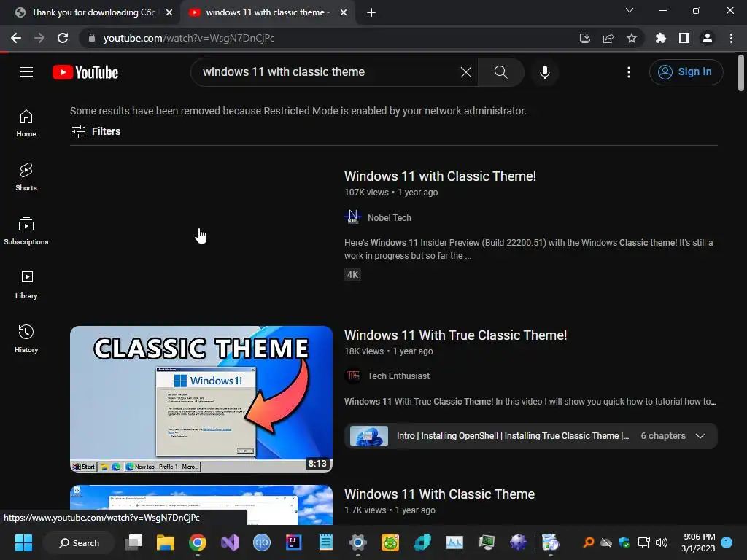View site information lock icon
Screen dimensions: 747x560
[92, 38]
